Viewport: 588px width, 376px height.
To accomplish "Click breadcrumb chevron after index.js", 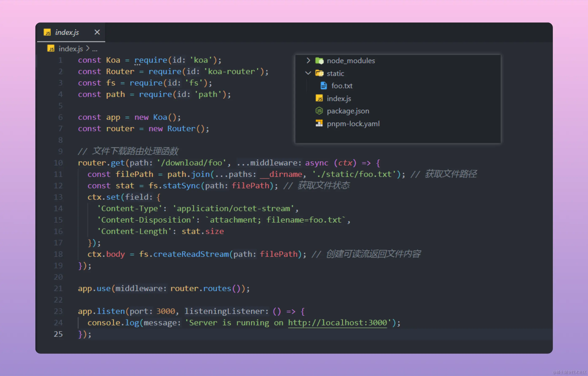I will pyautogui.click(x=88, y=49).
